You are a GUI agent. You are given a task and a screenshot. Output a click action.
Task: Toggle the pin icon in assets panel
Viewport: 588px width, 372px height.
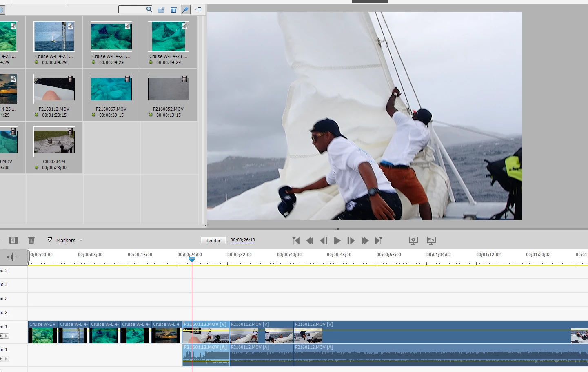coord(186,9)
